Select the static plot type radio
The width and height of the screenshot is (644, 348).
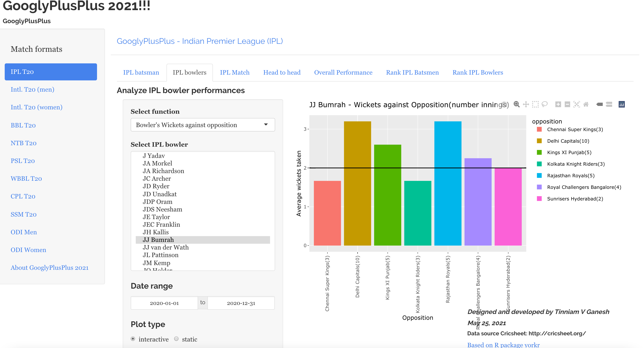[176, 339]
